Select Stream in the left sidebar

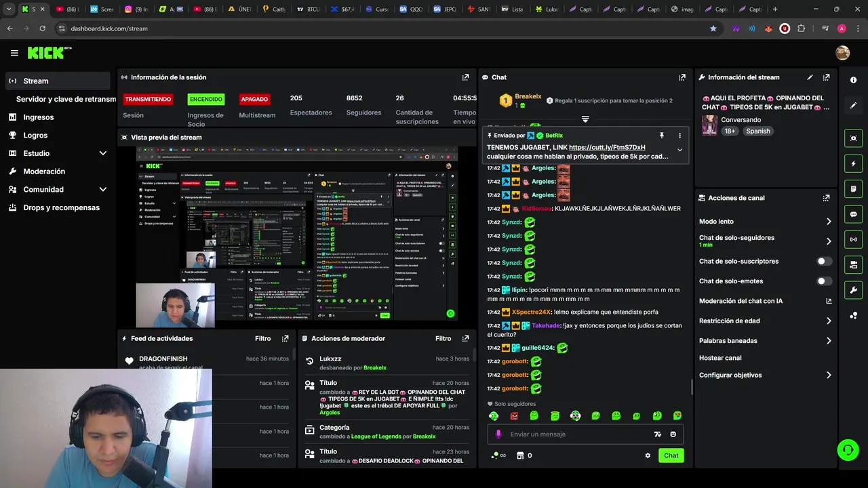pos(58,81)
